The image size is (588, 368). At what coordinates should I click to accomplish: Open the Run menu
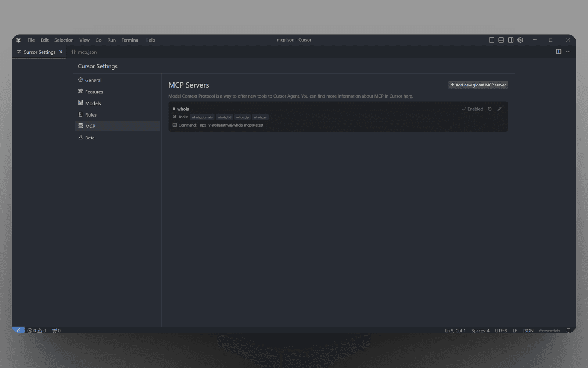click(111, 40)
